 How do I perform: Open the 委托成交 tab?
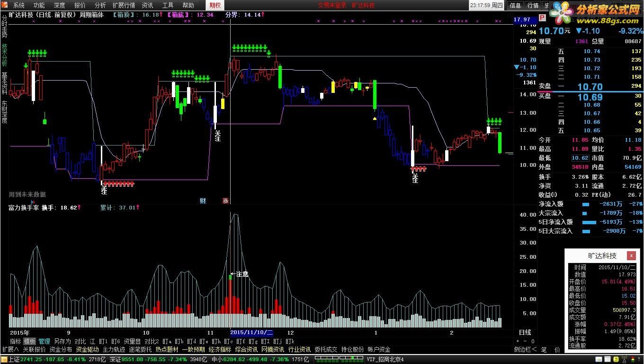point(326,350)
